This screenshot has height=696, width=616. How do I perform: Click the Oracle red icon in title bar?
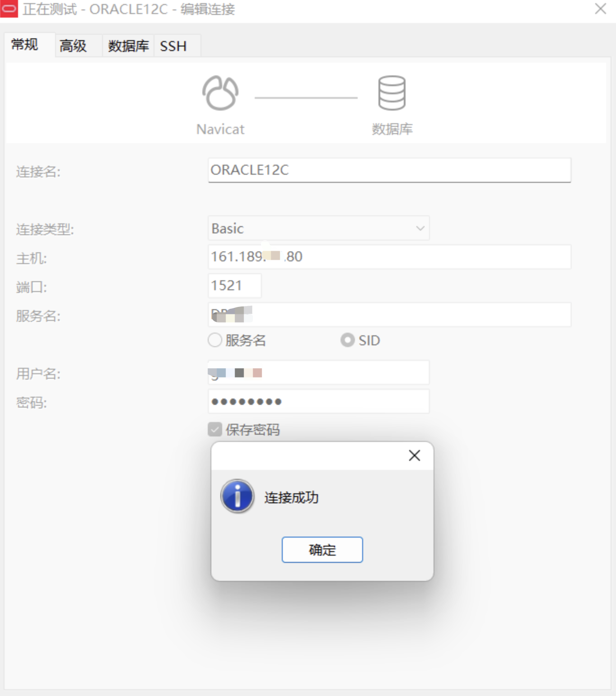[x=9, y=9]
